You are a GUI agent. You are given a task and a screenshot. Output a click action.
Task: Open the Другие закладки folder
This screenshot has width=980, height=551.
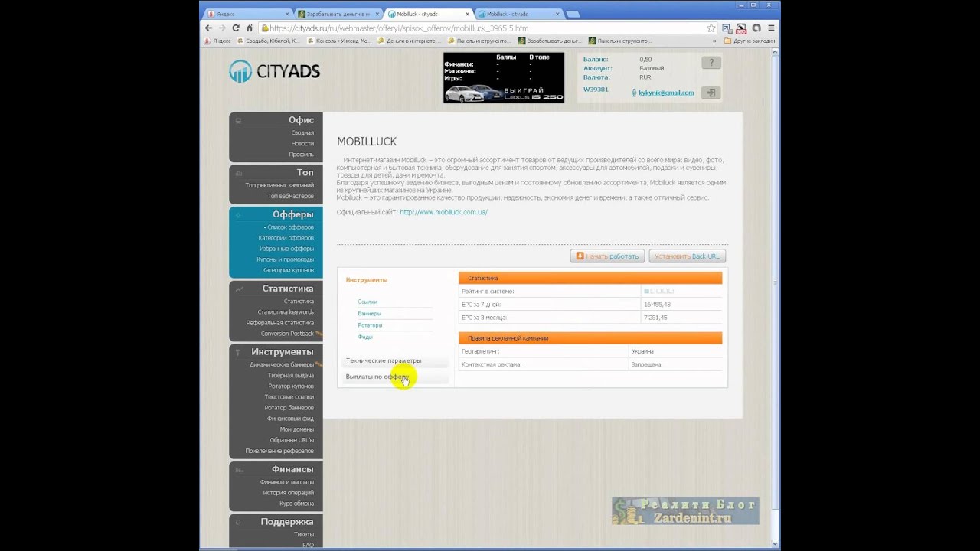click(750, 41)
